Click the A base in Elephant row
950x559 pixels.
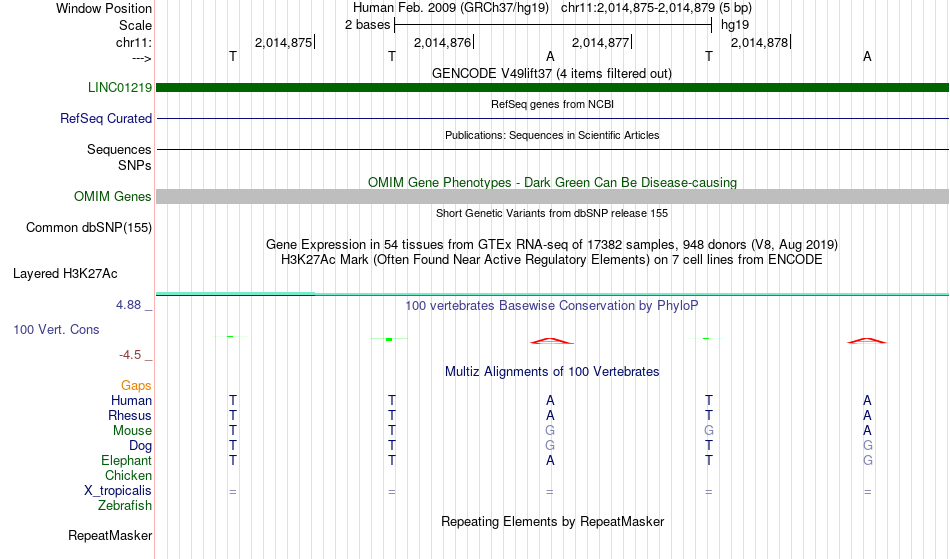(x=550, y=461)
